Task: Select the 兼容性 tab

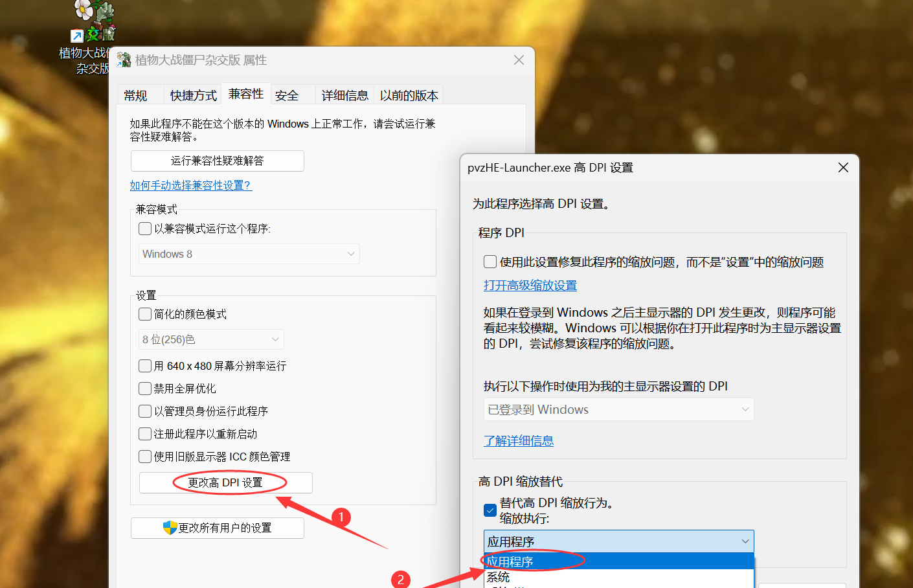Action: click(246, 94)
